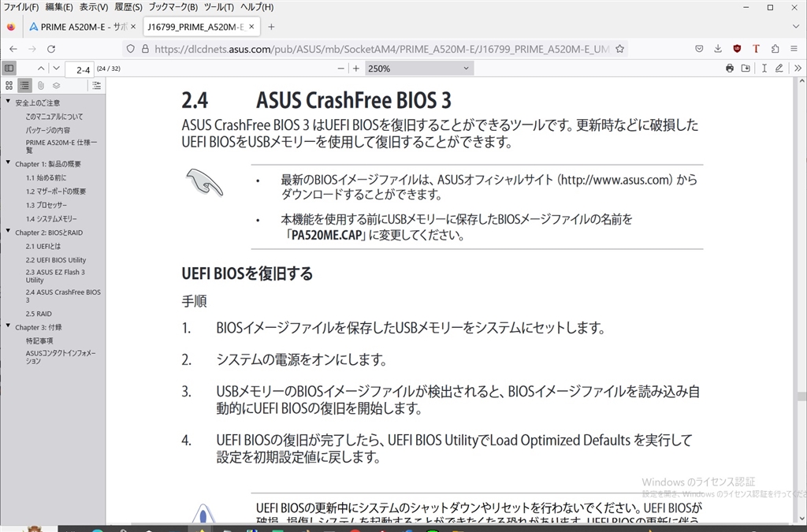Screen dimensions: 807x532
Task: Open outline entry 特記事項
Action: (x=39, y=340)
